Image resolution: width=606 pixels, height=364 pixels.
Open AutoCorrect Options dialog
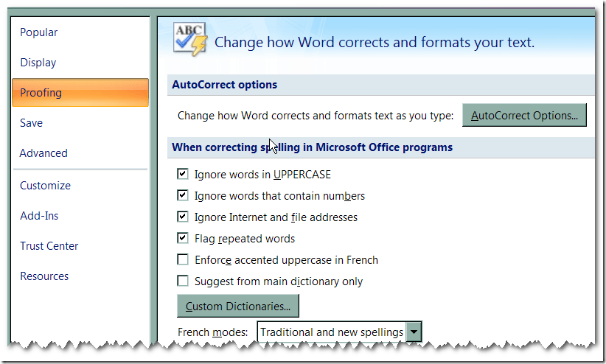(524, 116)
